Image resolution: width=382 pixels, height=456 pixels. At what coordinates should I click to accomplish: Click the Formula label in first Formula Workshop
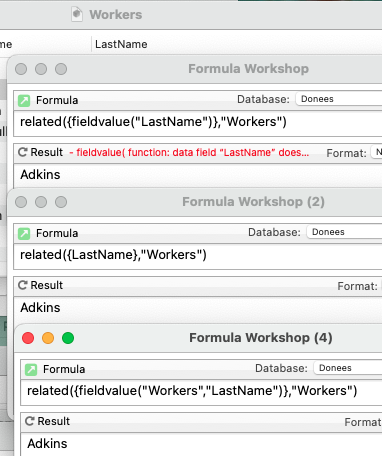[57, 100]
